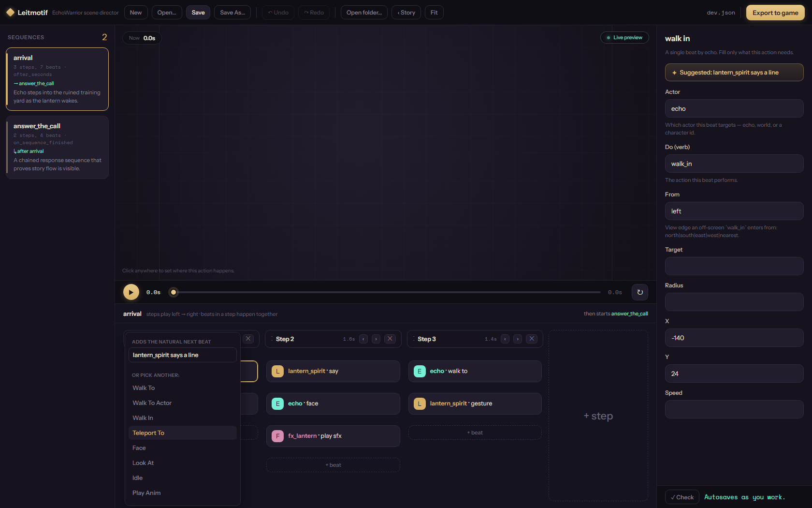Move Step 2 right with arrow
Screen dimensions: 812x508
point(376,339)
